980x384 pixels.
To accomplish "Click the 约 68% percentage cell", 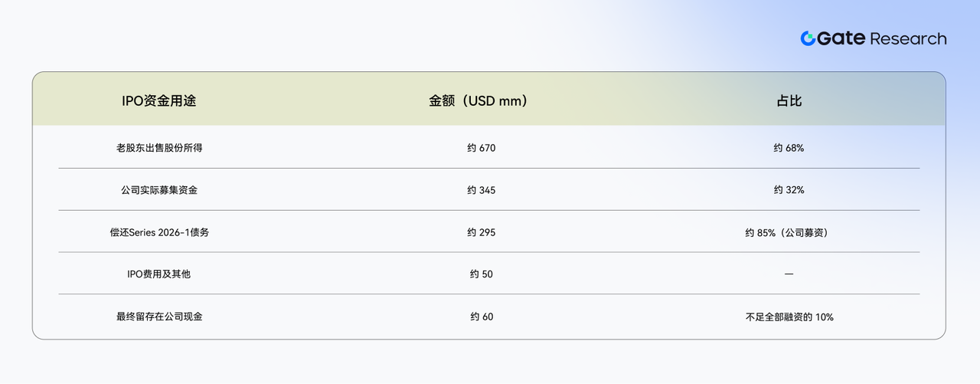I will pyautogui.click(x=789, y=148).
